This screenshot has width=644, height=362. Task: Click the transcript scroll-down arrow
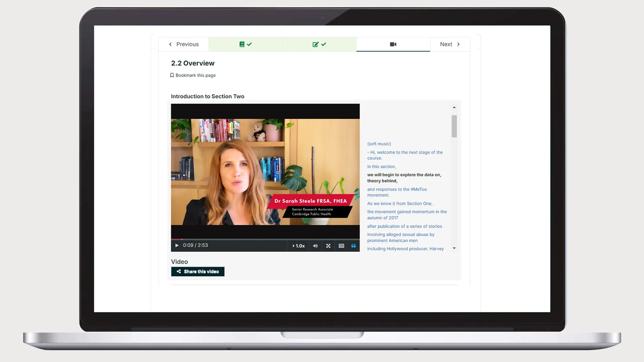tap(454, 248)
